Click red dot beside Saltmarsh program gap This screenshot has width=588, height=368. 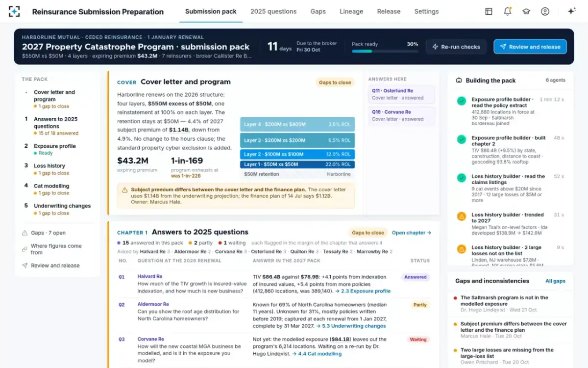point(455,298)
